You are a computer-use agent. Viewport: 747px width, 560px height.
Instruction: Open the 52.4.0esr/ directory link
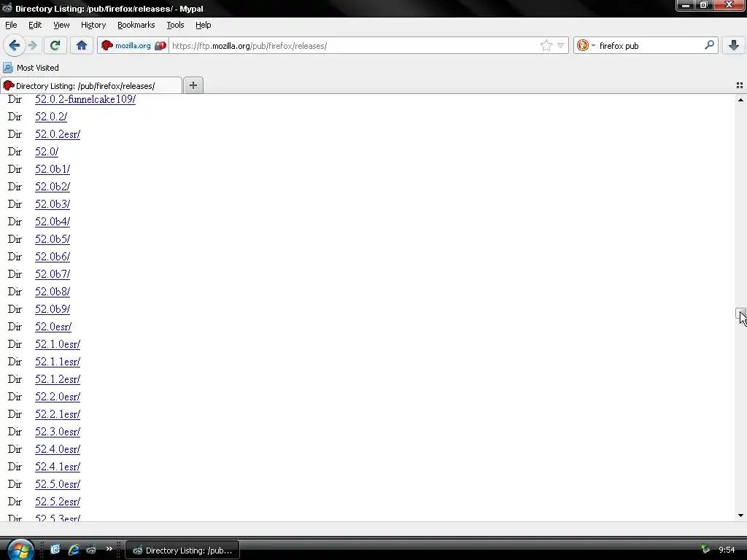(58, 449)
